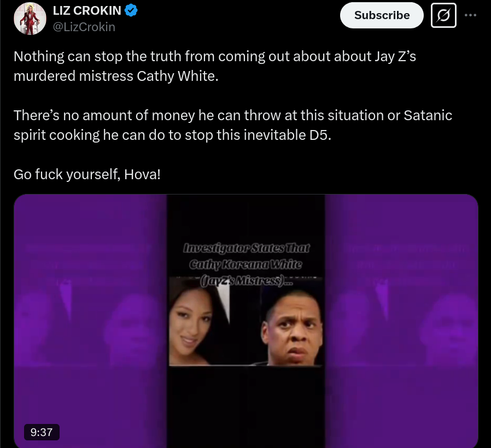
Task: Click the Subscribe button
Action: [x=382, y=15]
